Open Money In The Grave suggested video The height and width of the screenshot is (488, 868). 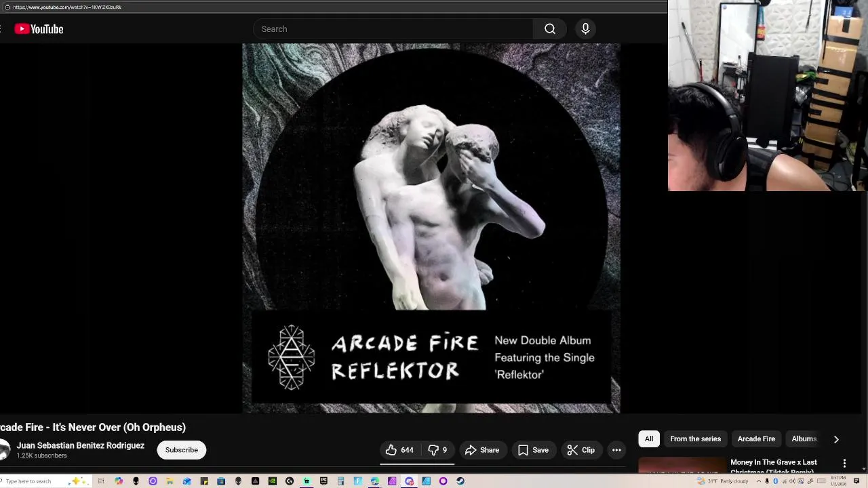[773, 466]
